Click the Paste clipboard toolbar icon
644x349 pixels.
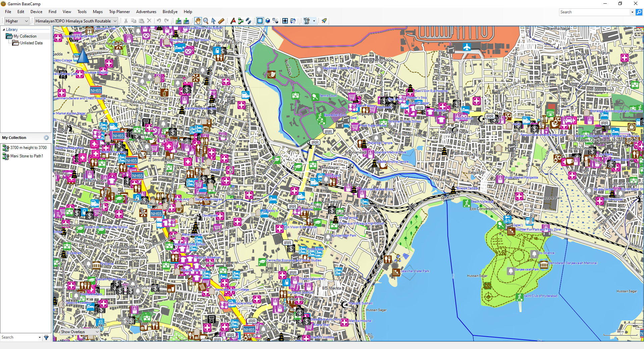142,21
